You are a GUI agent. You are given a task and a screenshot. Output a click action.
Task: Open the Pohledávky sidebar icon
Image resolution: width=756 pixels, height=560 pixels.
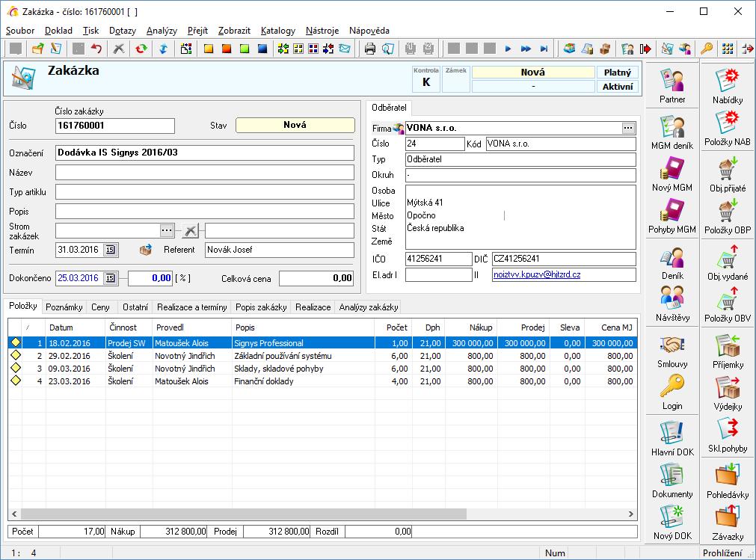pyautogui.click(x=728, y=481)
